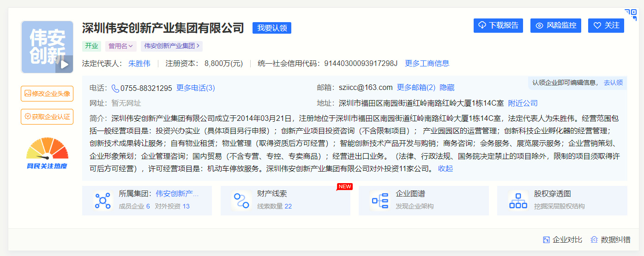Click 数据纠错 data correction
The image size is (644, 256).
click(x=611, y=240)
